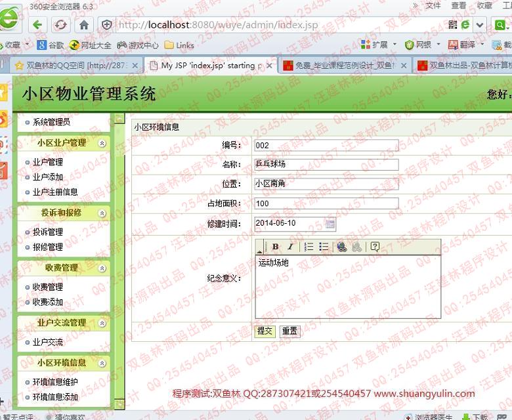Screen dimensions: 512x420
Task: Open 业户添加 in sidebar
Action: 48,177
